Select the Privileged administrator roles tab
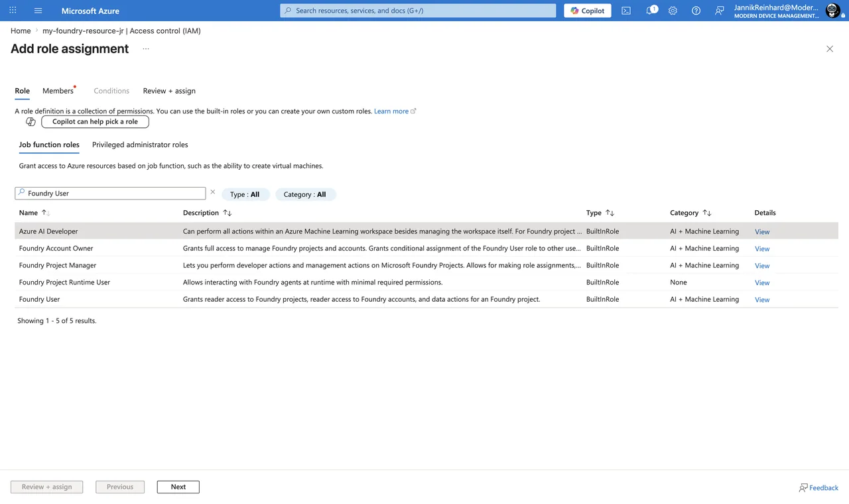 tap(140, 145)
